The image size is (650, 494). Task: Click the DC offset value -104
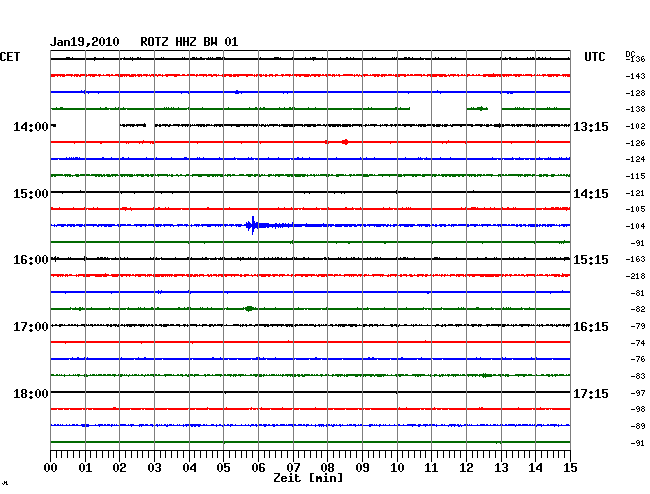635,226
